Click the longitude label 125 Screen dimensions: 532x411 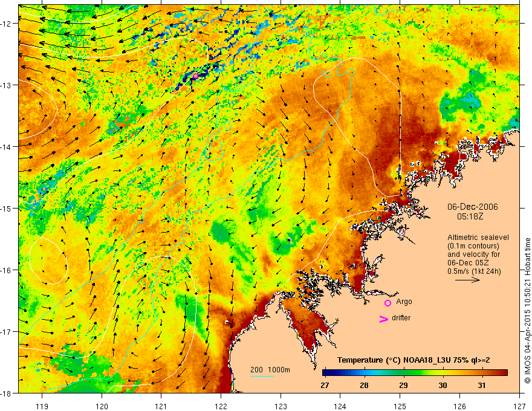coord(400,406)
